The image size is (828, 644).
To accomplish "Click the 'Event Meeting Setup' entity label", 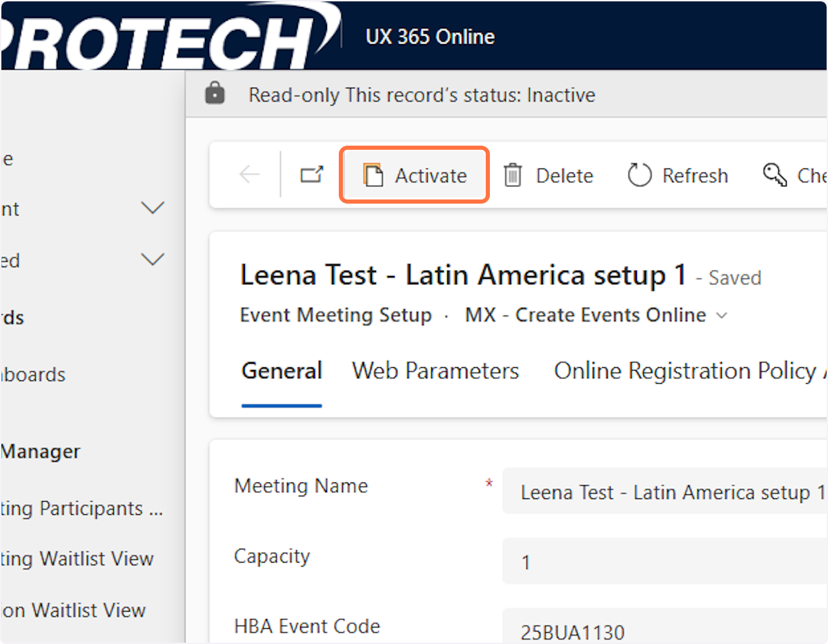I will click(x=335, y=315).
